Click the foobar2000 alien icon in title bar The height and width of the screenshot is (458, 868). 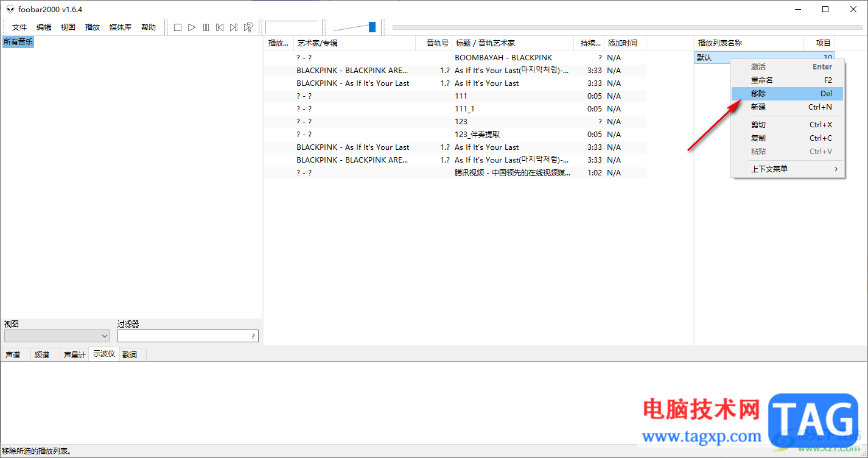[x=10, y=9]
